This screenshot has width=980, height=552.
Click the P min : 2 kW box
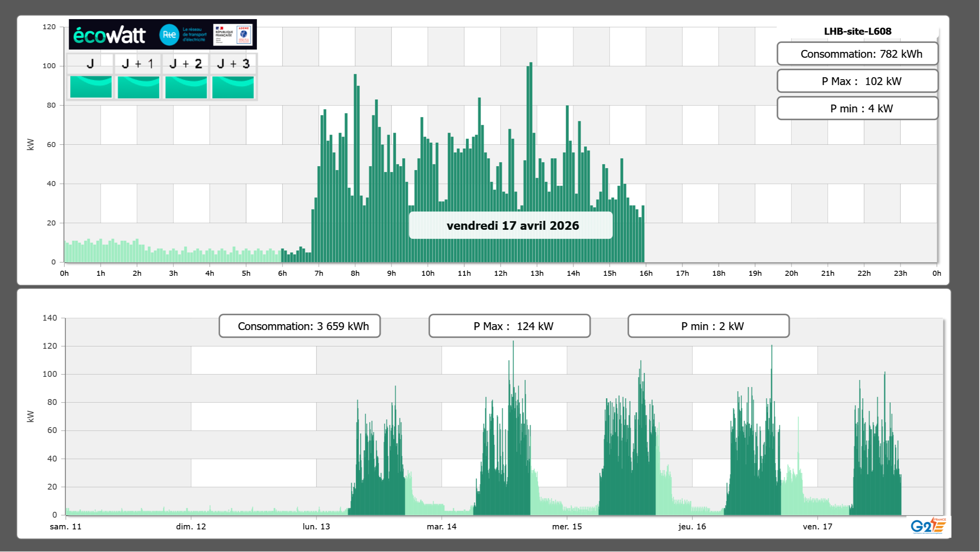(x=708, y=326)
